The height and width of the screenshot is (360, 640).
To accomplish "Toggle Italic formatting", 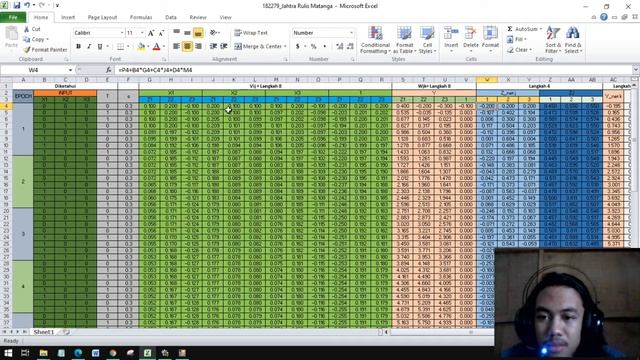I will click(x=89, y=47).
